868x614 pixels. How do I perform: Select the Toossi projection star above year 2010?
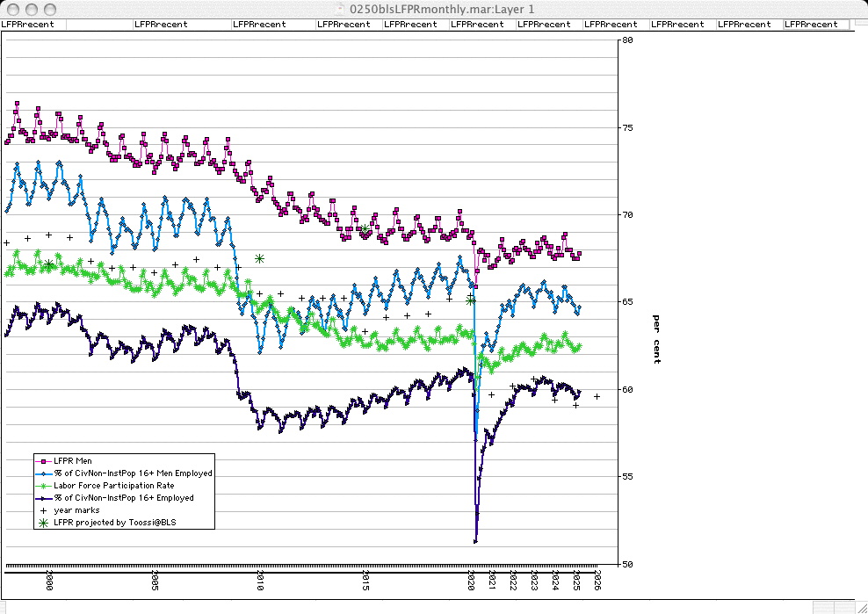[260, 258]
